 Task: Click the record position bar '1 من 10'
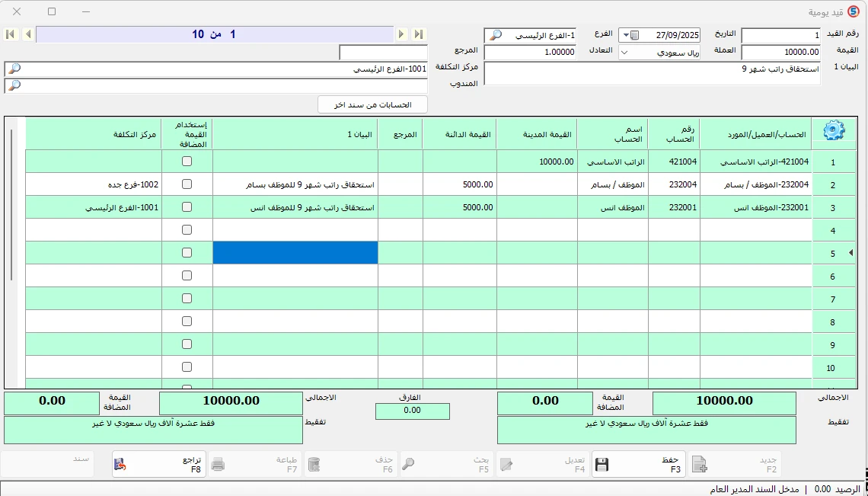coord(215,34)
